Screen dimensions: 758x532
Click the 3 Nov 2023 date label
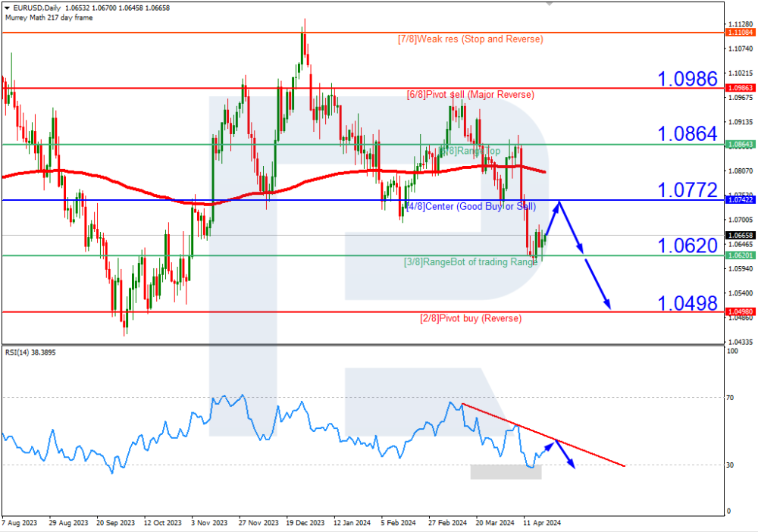[x=209, y=523]
